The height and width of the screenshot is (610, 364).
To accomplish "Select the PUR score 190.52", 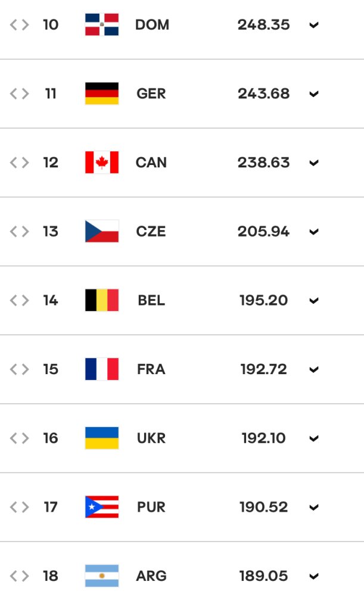I will click(264, 506).
